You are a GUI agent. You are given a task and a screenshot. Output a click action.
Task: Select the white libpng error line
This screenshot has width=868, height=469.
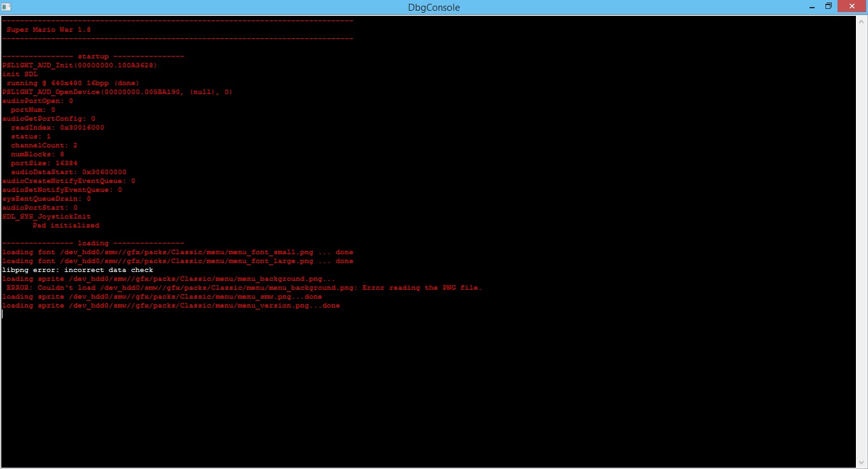pyautogui.click(x=78, y=270)
